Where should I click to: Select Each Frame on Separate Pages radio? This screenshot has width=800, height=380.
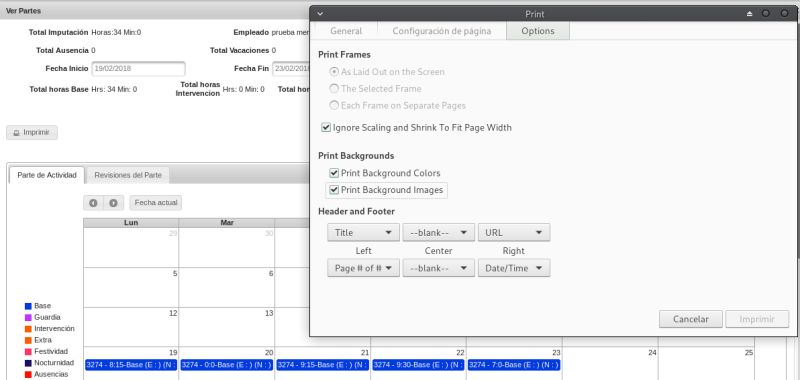334,106
